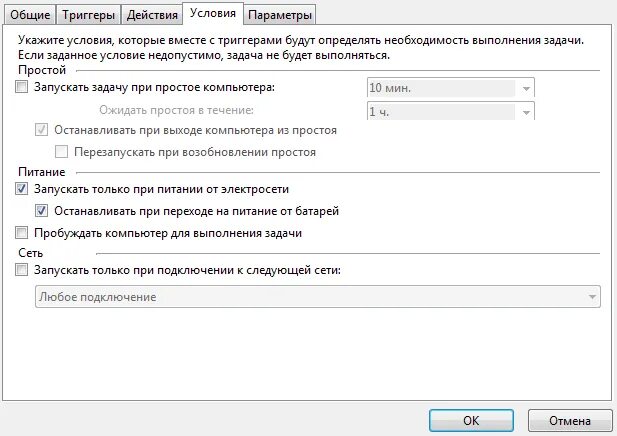The height and width of the screenshot is (436, 617).
Task: Enable Пробуждать компьютер для выполнения задачи
Action: [x=22, y=233]
